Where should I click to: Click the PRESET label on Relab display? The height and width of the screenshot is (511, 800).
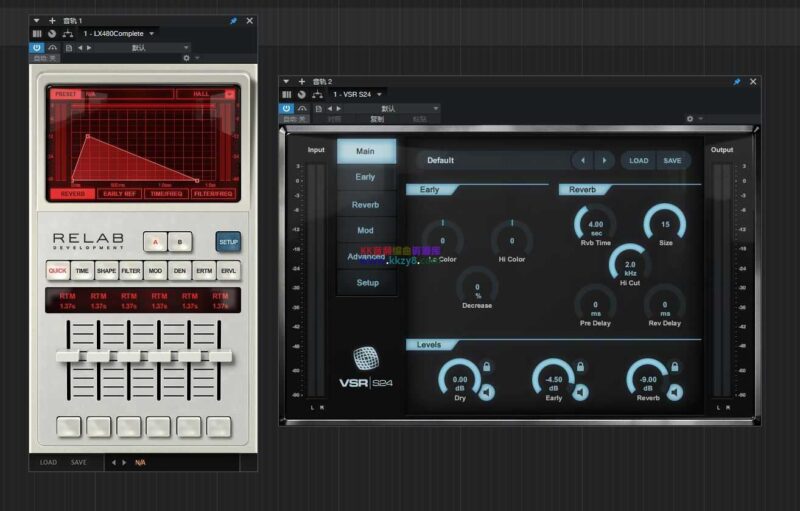(65, 94)
